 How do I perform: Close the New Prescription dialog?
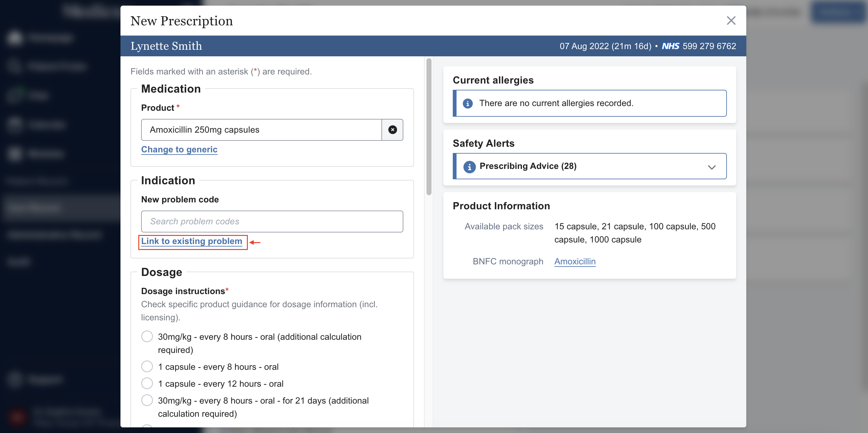pyautogui.click(x=731, y=21)
